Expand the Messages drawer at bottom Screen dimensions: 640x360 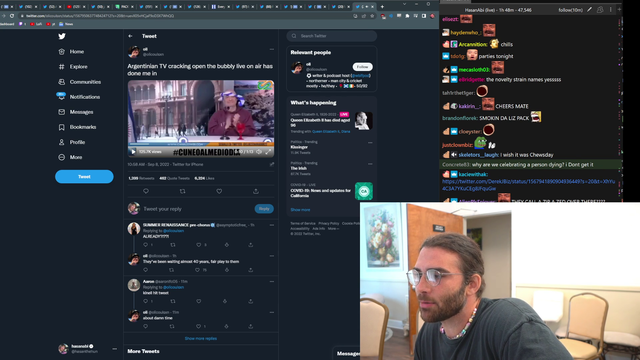click(x=347, y=353)
